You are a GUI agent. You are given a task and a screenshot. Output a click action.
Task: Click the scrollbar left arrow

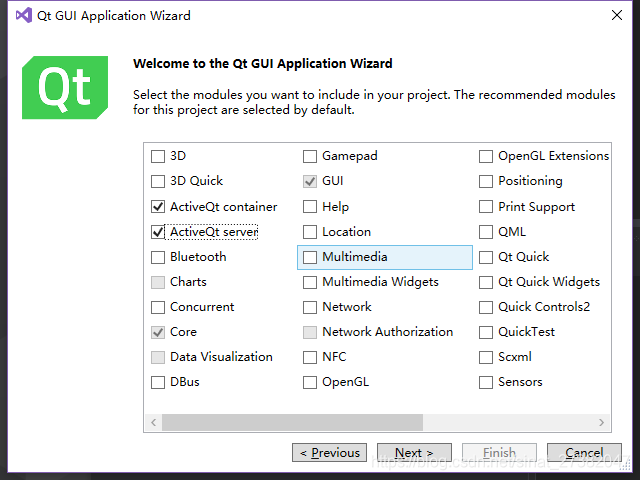click(x=153, y=422)
